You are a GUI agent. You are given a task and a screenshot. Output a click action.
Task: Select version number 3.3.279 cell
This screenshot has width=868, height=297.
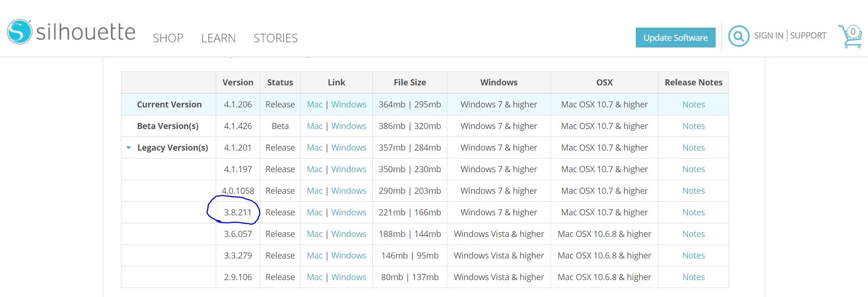coord(238,256)
